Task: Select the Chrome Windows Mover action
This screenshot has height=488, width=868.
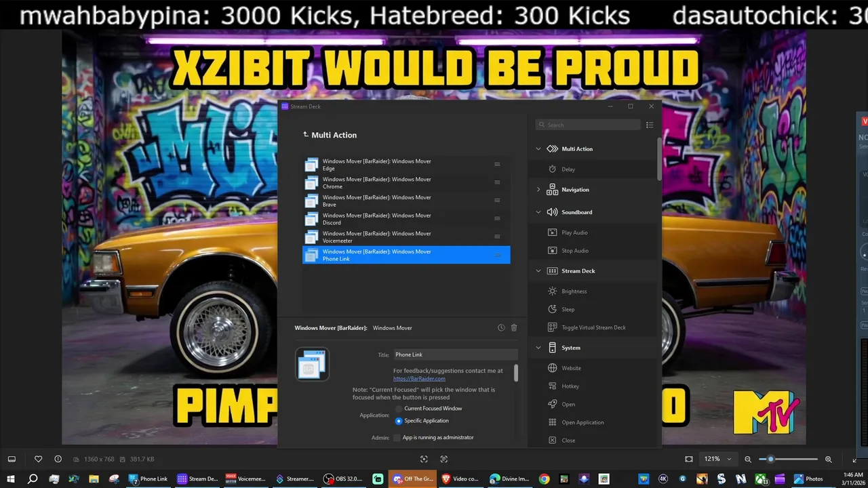Action: click(406, 183)
